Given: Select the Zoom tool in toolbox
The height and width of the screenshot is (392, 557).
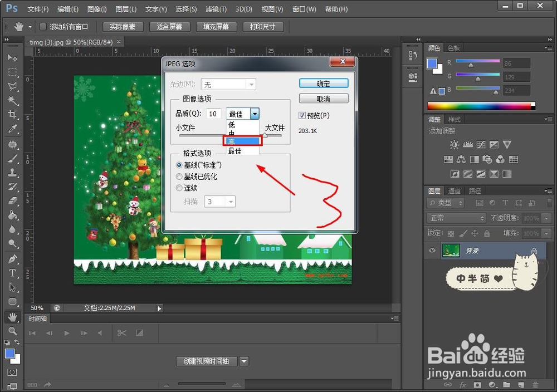Looking at the screenshot, I should click(x=12, y=331).
